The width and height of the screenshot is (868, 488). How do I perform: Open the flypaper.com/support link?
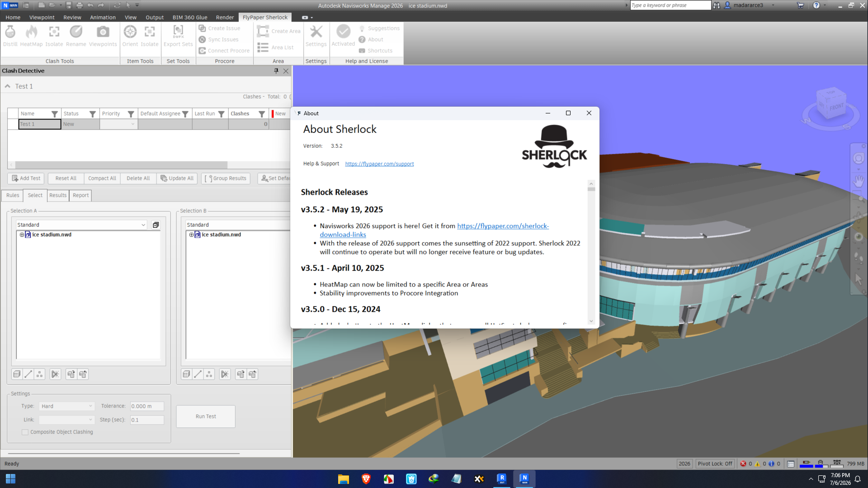pyautogui.click(x=379, y=164)
